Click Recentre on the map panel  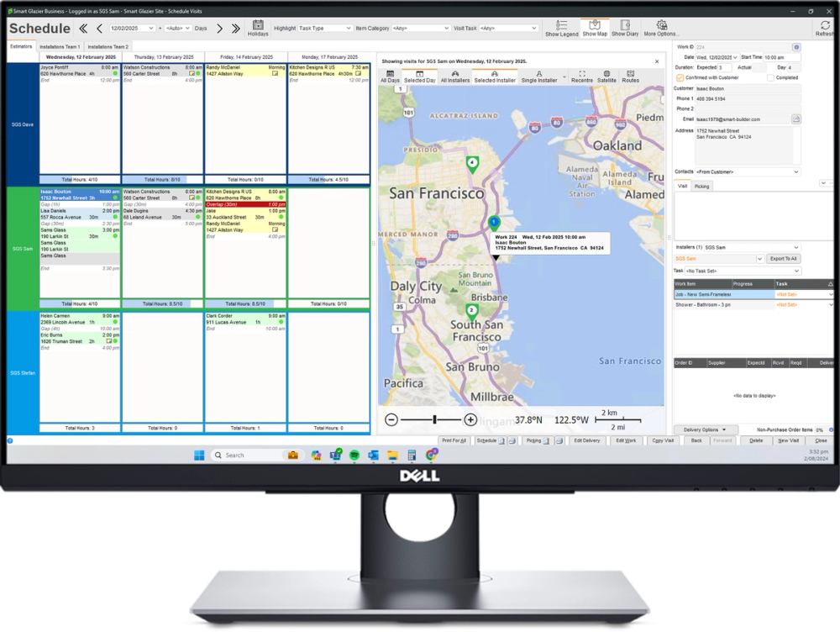coord(582,75)
